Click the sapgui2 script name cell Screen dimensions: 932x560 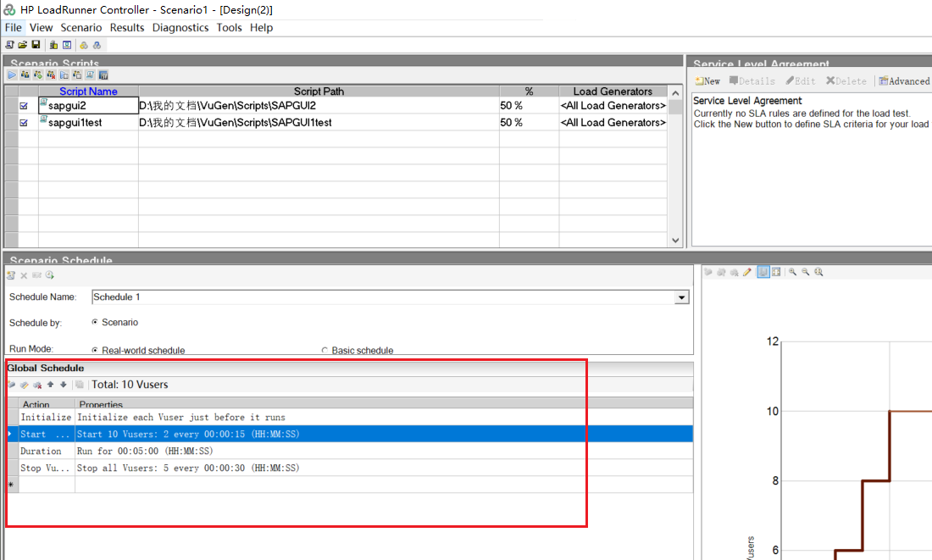89,106
